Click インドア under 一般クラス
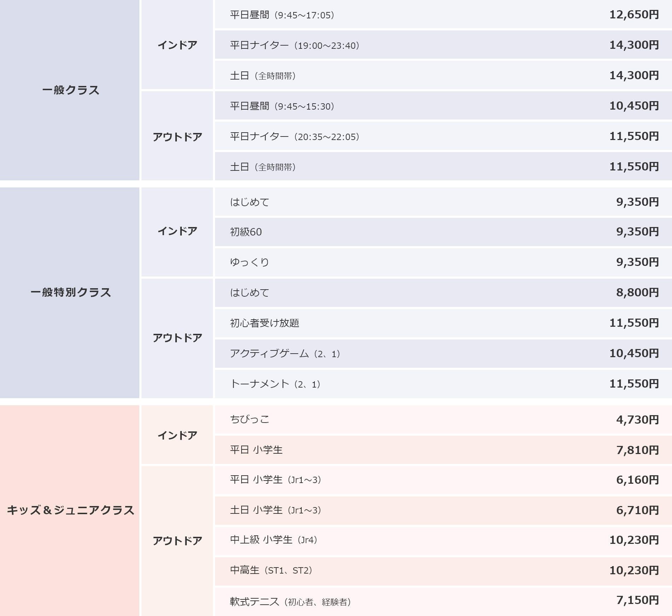This screenshot has height=616, width=672. pyautogui.click(x=177, y=45)
